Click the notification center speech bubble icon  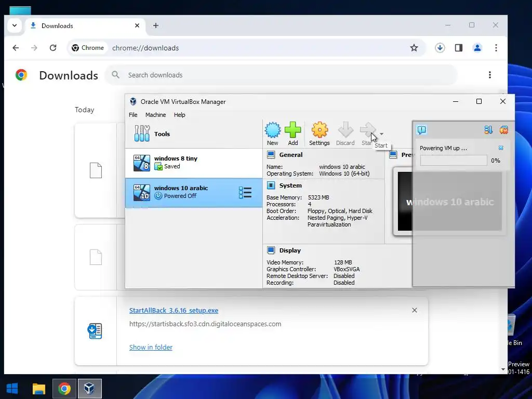[x=422, y=129]
